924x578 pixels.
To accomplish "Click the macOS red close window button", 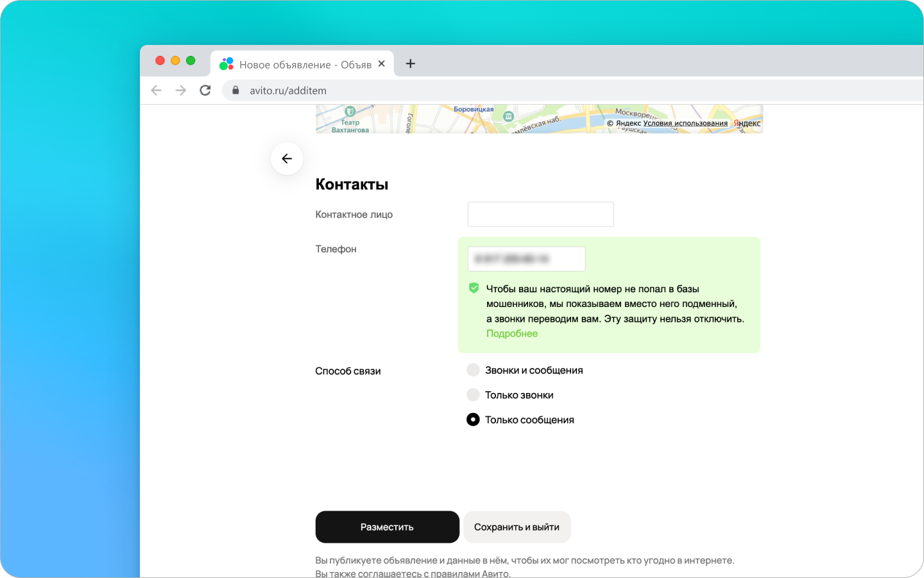I will (x=160, y=60).
